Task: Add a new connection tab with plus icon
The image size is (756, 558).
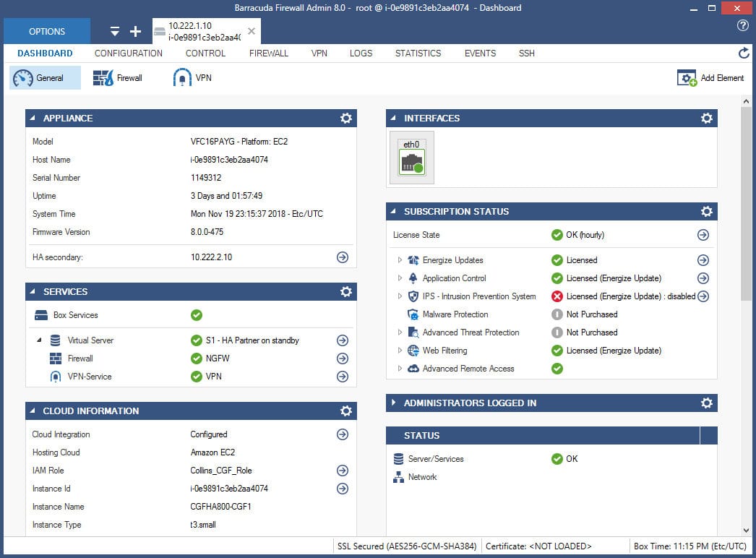Action: [x=135, y=31]
